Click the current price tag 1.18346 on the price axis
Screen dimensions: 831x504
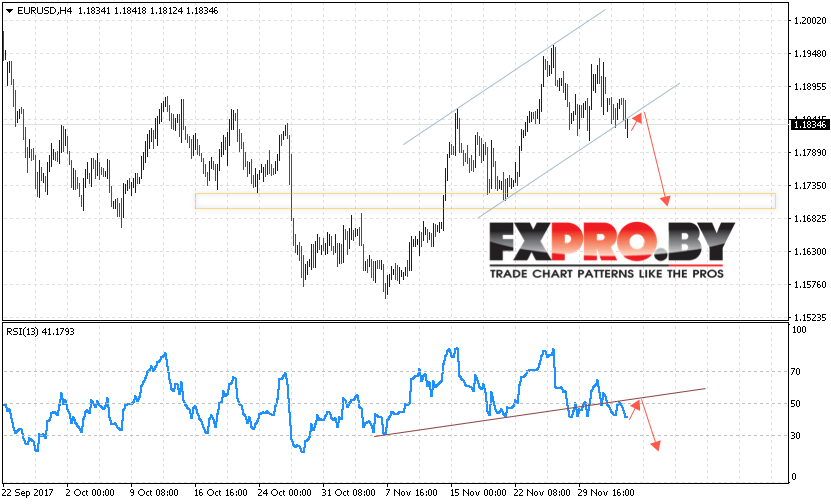[809, 125]
